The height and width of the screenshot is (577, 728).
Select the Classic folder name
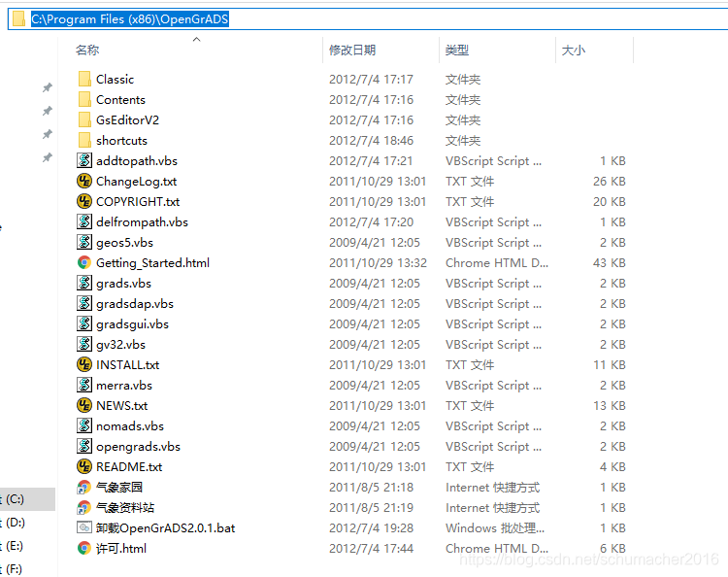coord(116,80)
